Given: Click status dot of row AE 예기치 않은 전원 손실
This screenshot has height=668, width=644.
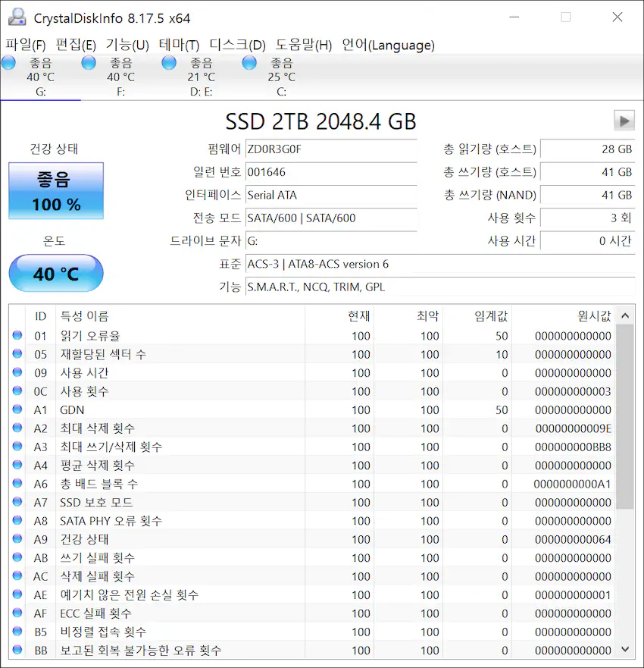Looking at the screenshot, I should [17, 594].
